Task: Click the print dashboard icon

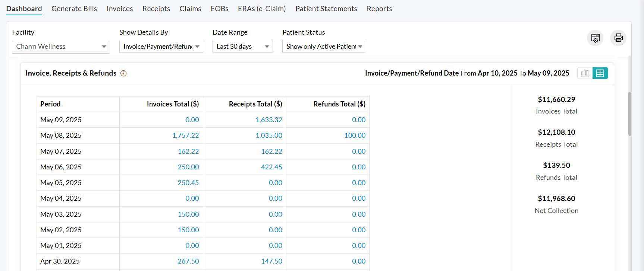Action: [x=618, y=38]
